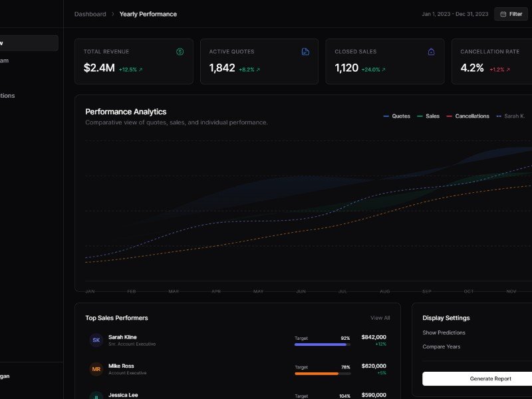Click the dollar icon in Total Revenue card

(180, 52)
